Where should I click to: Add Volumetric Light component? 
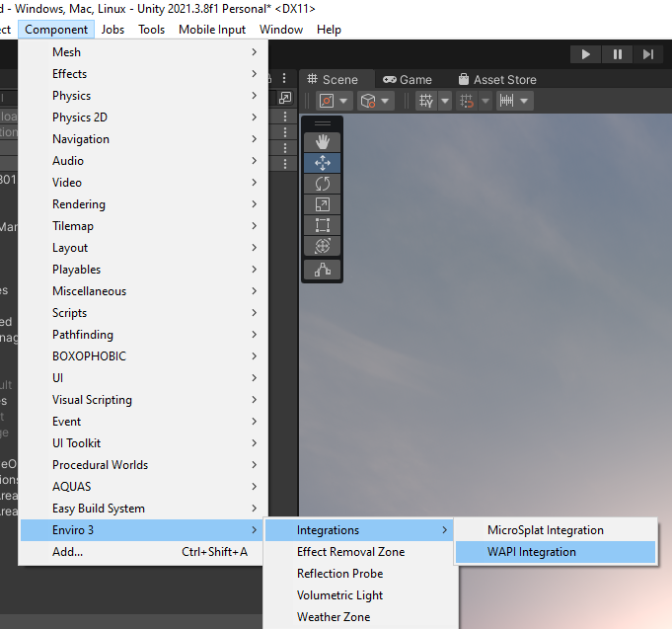click(x=359, y=595)
